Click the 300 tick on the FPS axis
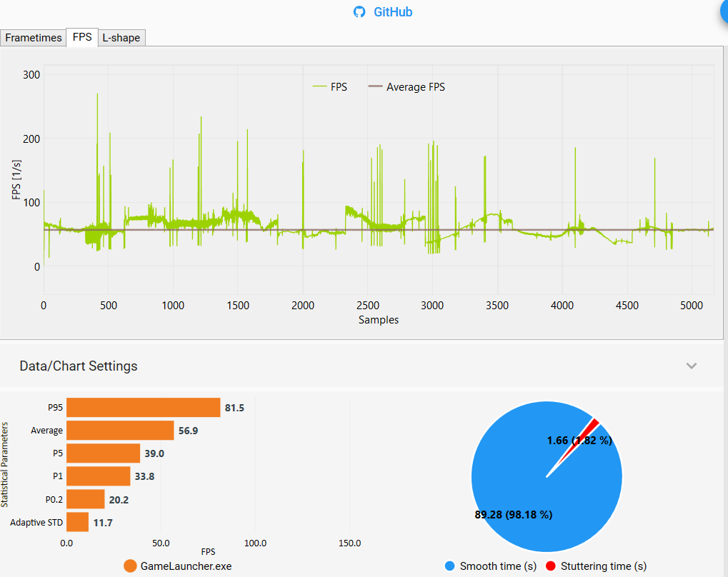The image size is (728, 577). (x=31, y=75)
